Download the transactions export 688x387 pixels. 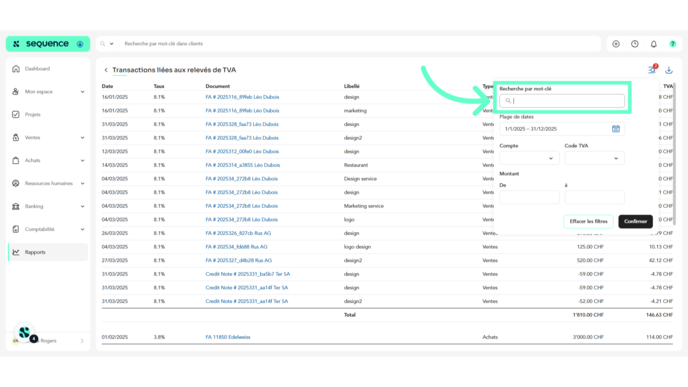click(669, 70)
